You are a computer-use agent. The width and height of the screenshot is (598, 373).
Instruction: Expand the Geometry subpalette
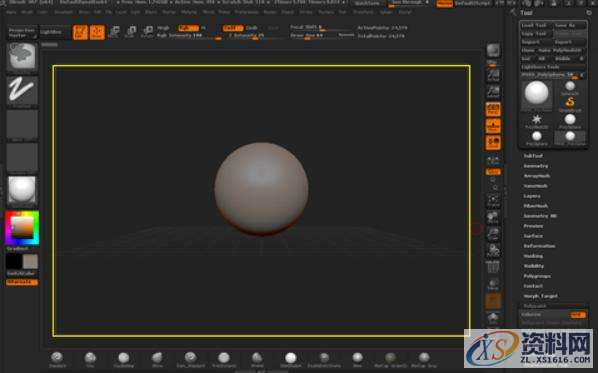click(x=536, y=166)
